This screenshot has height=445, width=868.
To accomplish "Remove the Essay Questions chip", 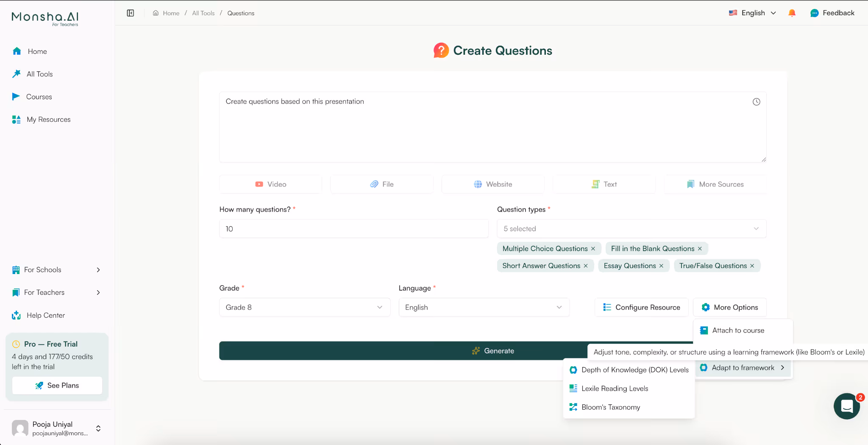I will click(x=662, y=266).
